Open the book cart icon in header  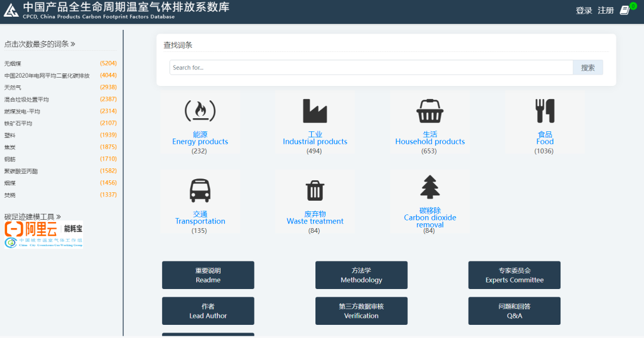pyautogui.click(x=625, y=10)
